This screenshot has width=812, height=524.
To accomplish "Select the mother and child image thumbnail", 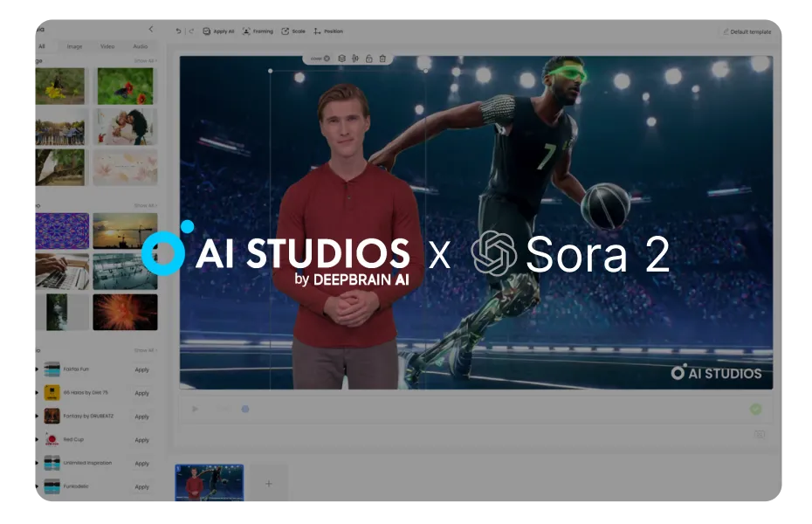I will pos(126,127).
